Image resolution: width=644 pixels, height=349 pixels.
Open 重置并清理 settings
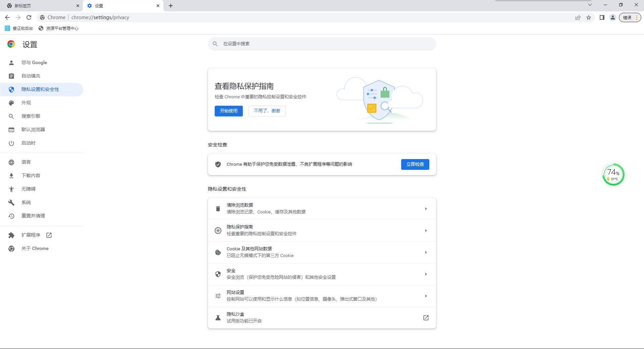pyautogui.click(x=33, y=216)
